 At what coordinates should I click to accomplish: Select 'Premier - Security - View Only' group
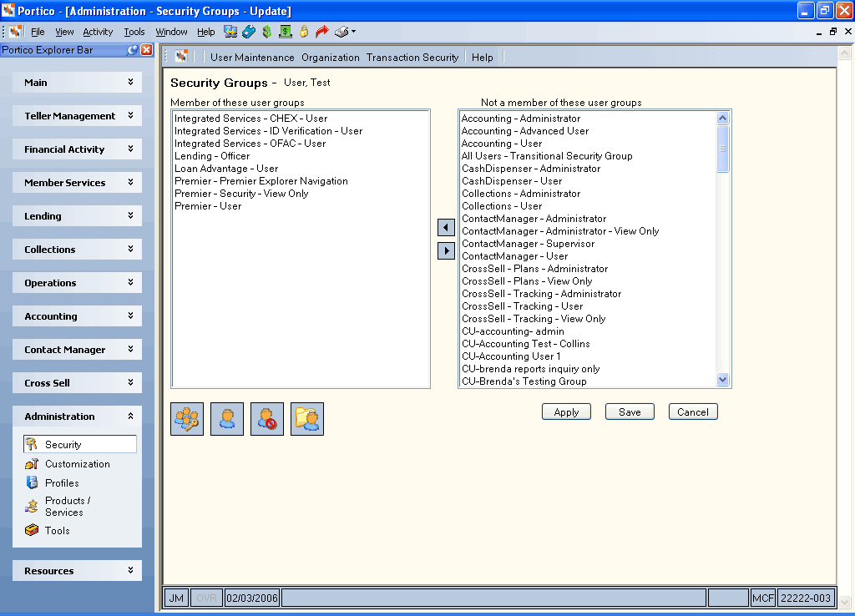pos(241,194)
